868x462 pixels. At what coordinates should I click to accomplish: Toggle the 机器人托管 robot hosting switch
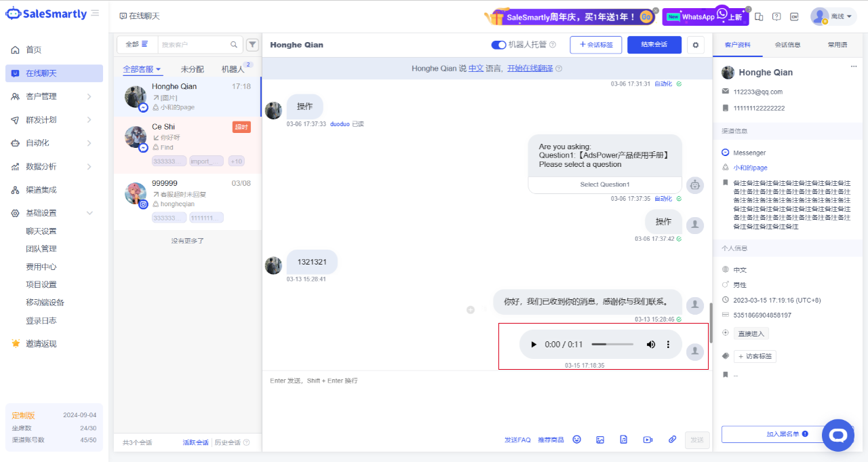[x=498, y=45]
